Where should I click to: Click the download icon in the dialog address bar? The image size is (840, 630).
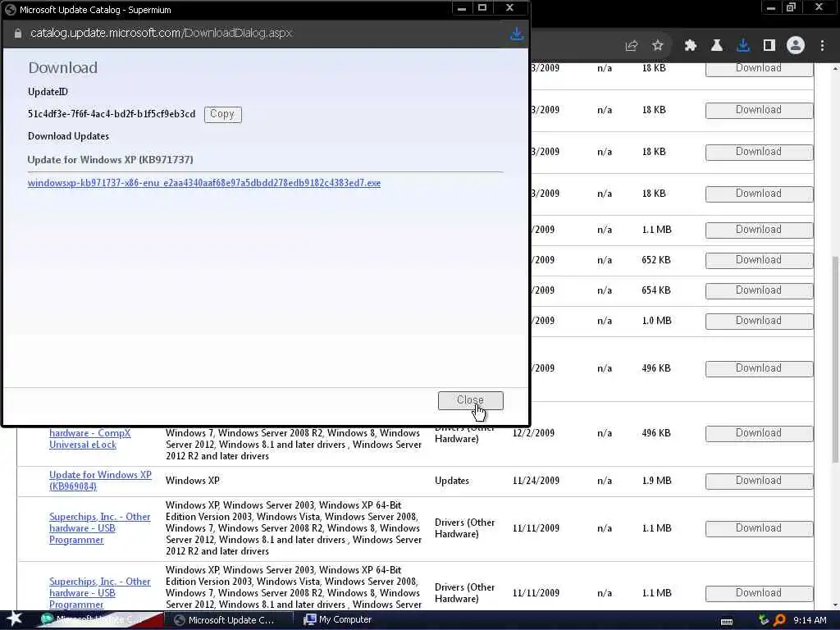click(x=517, y=34)
